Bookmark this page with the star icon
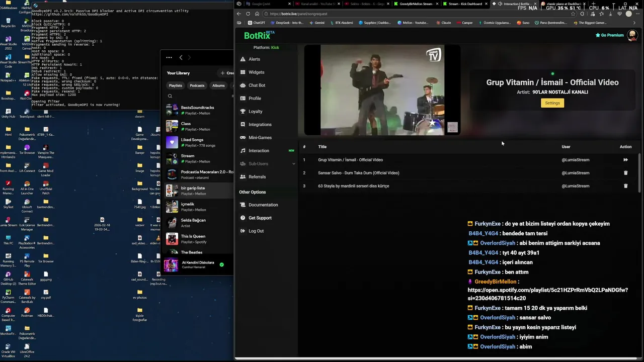Screen dimensions: 644x362 573,14
